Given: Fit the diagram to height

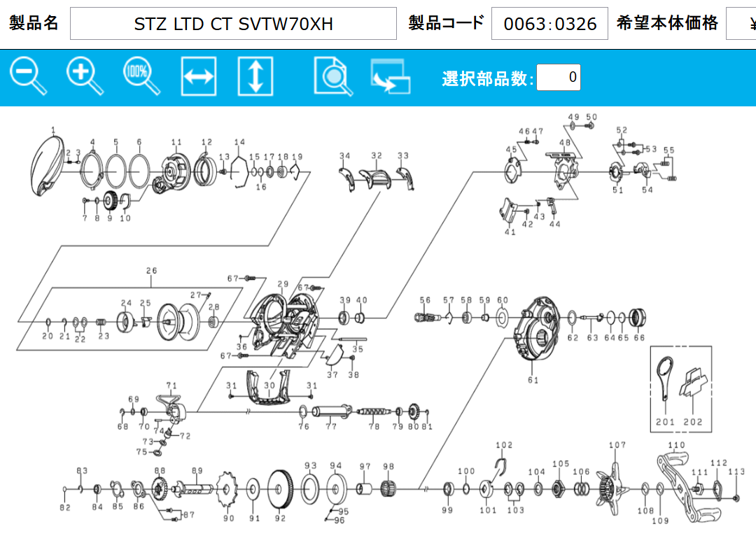Looking at the screenshot, I should [255, 76].
